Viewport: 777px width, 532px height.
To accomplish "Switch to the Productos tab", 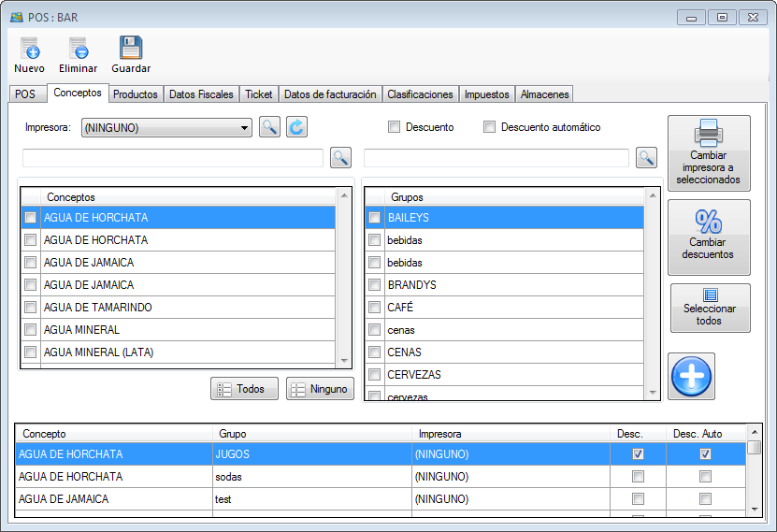I will pos(136,94).
